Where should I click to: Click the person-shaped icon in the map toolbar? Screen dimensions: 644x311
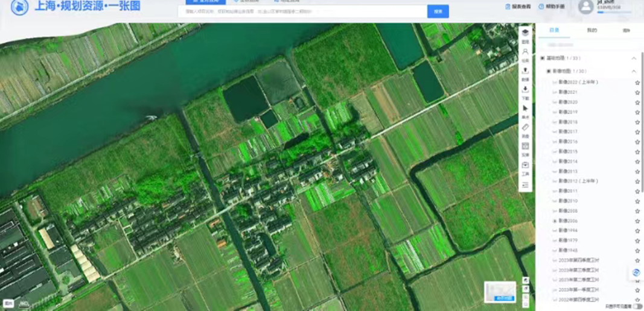[525, 52]
